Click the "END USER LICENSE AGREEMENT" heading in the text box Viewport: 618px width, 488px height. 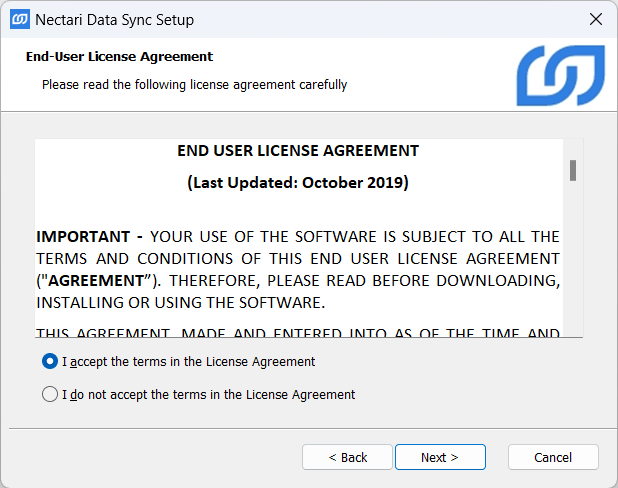298,151
